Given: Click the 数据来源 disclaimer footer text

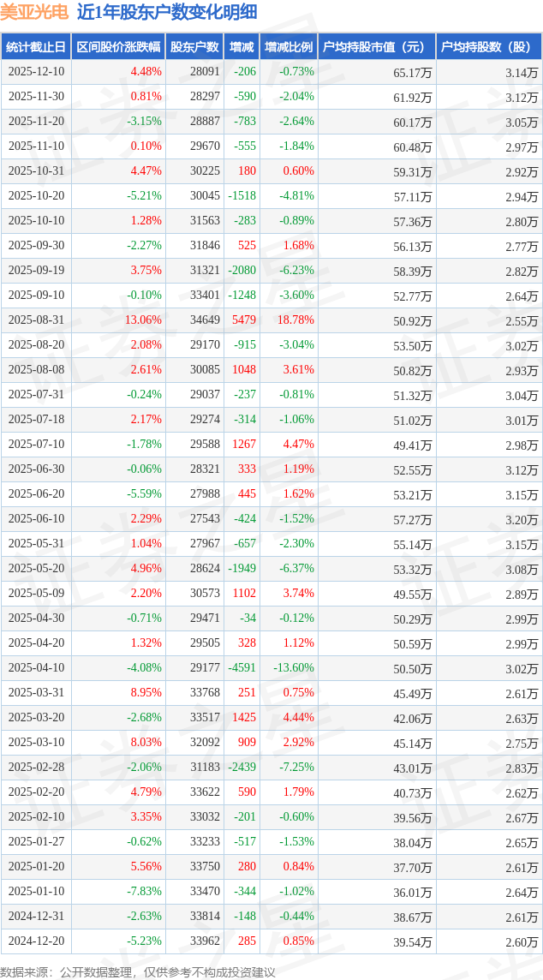Looking at the screenshot, I should coord(137,971).
